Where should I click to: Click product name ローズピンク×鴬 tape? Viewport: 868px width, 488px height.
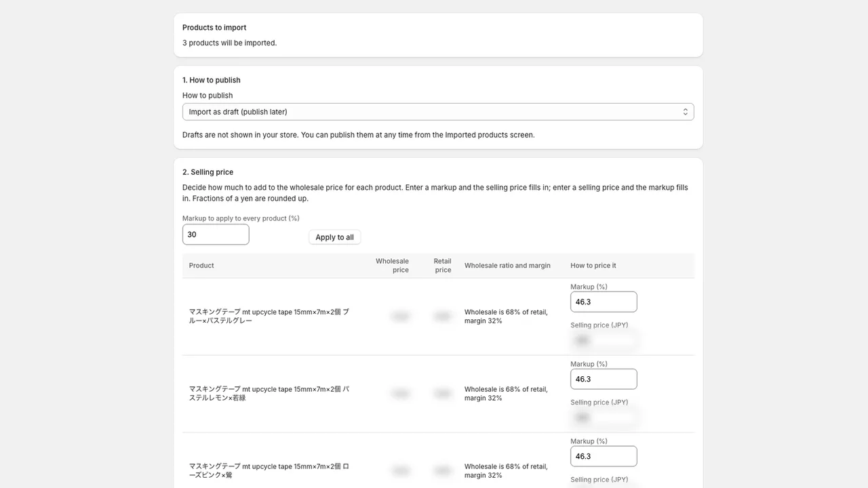[269, 470]
